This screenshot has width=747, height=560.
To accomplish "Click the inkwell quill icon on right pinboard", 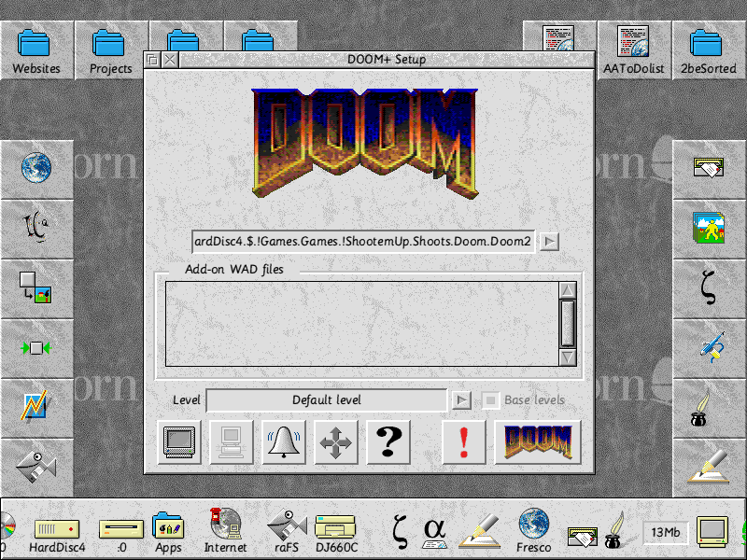I will tap(699, 408).
